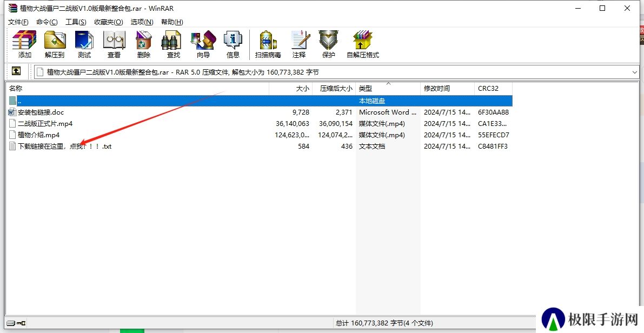The width and height of the screenshot is (644, 333).
Task: Click size value 9,728
Action: pyautogui.click(x=301, y=112)
